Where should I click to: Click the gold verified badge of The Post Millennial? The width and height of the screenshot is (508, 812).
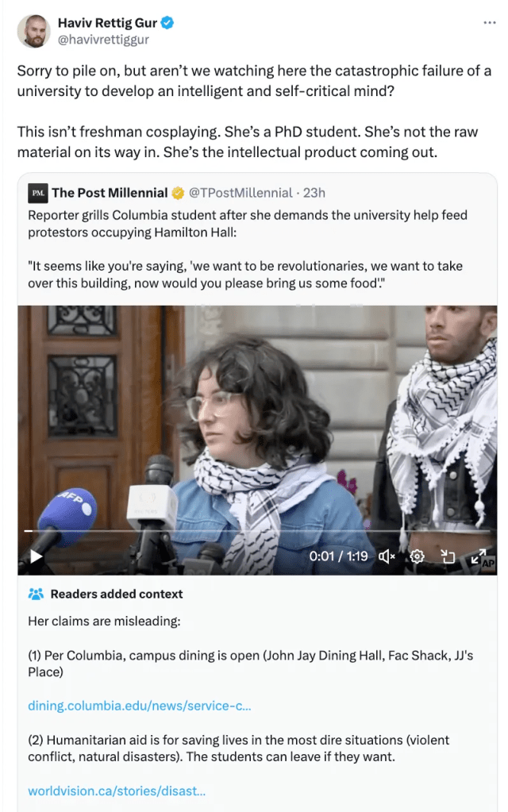point(178,193)
